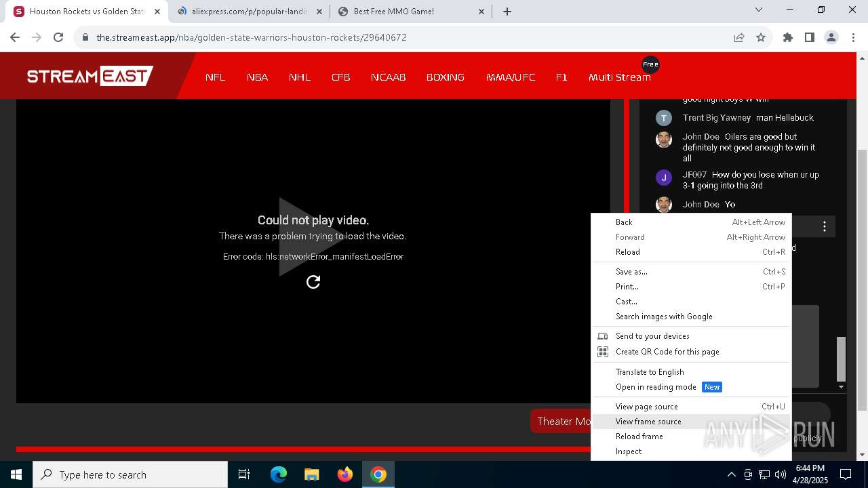This screenshot has width=868, height=488.
Task: Open the tab search dropdown arrow
Action: click(759, 10)
